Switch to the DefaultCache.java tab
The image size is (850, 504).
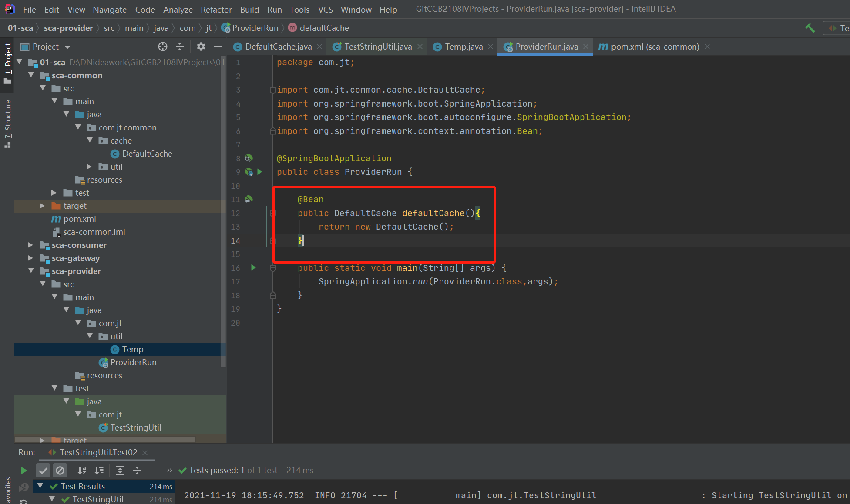[x=278, y=47]
